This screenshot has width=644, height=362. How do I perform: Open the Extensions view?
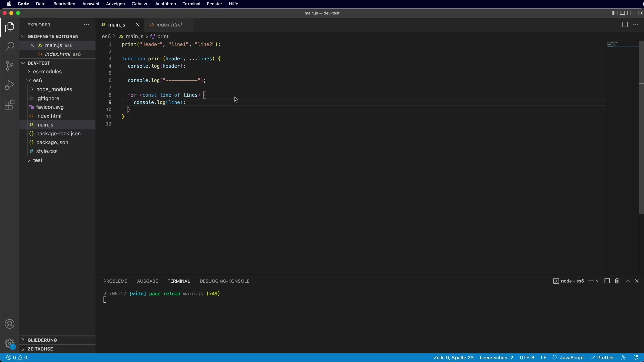click(x=10, y=105)
